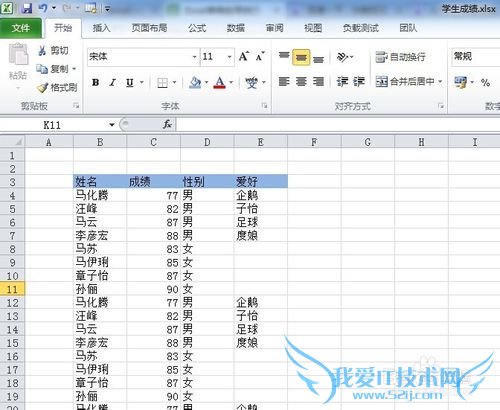
Task: Decrease font size with small A icon
Action: pos(260,57)
